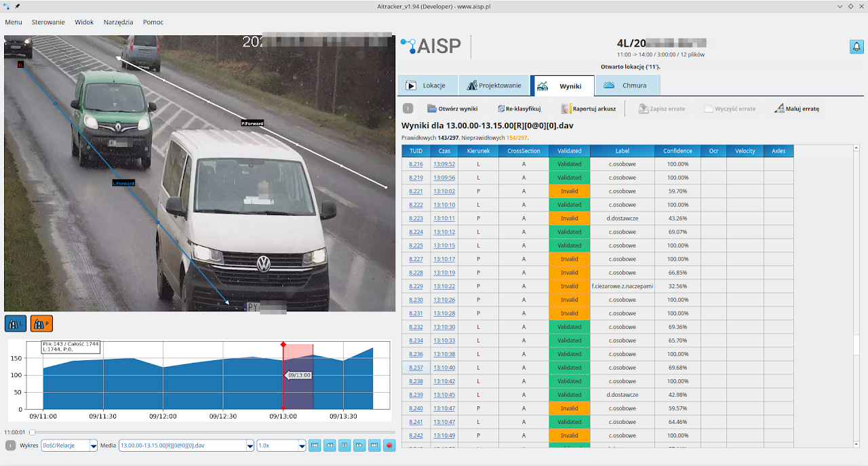This screenshot has height=466, width=868.
Task: Click the red record button
Action: pyautogui.click(x=389, y=446)
